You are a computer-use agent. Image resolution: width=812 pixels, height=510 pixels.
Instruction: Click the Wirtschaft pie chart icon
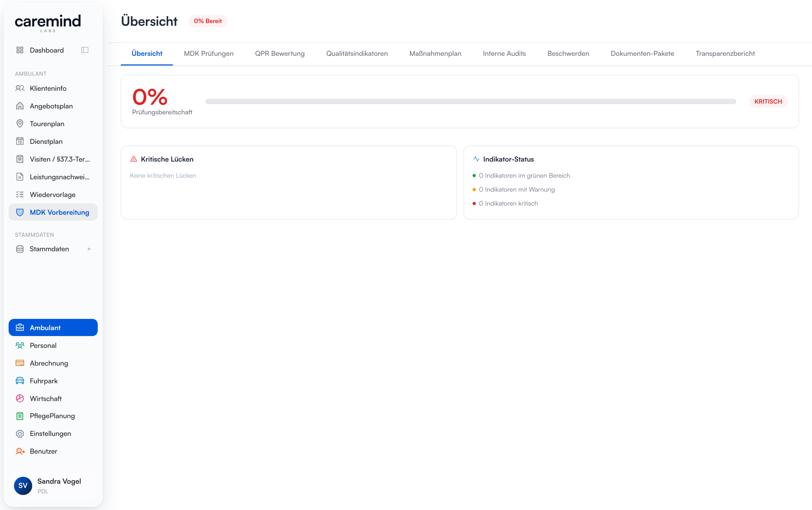(x=20, y=398)
